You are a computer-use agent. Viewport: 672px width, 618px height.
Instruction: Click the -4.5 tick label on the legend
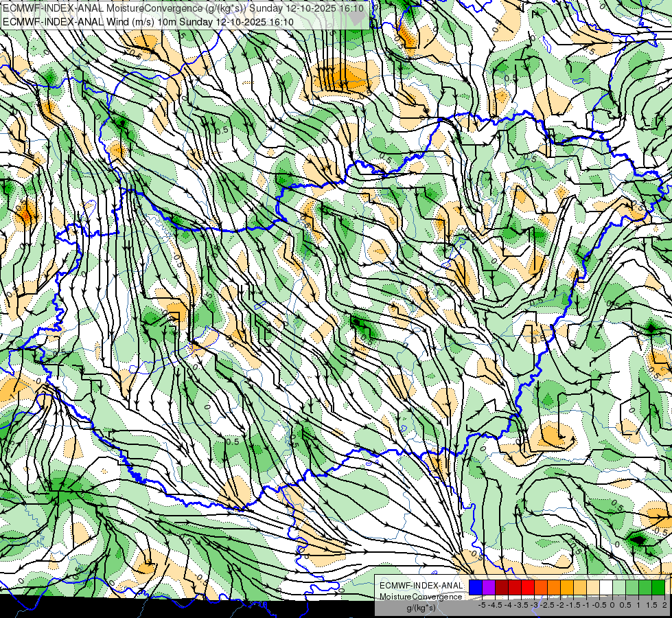coord(495,605)
